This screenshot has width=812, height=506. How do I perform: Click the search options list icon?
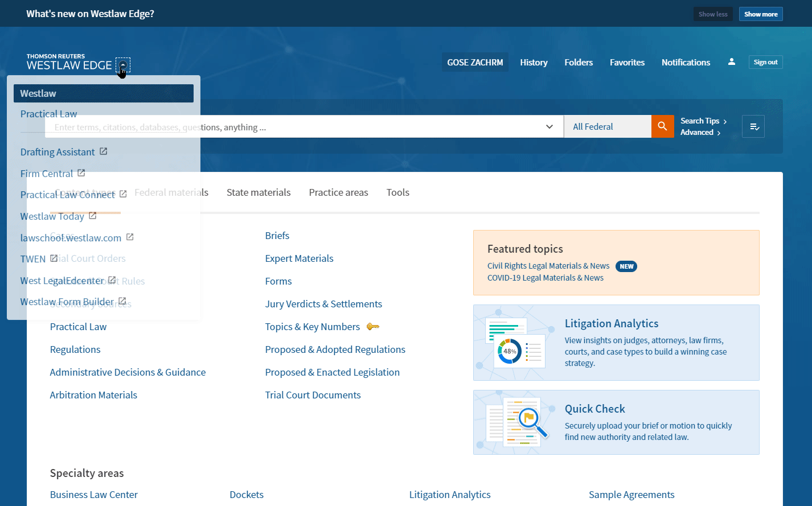pos(753,126)
